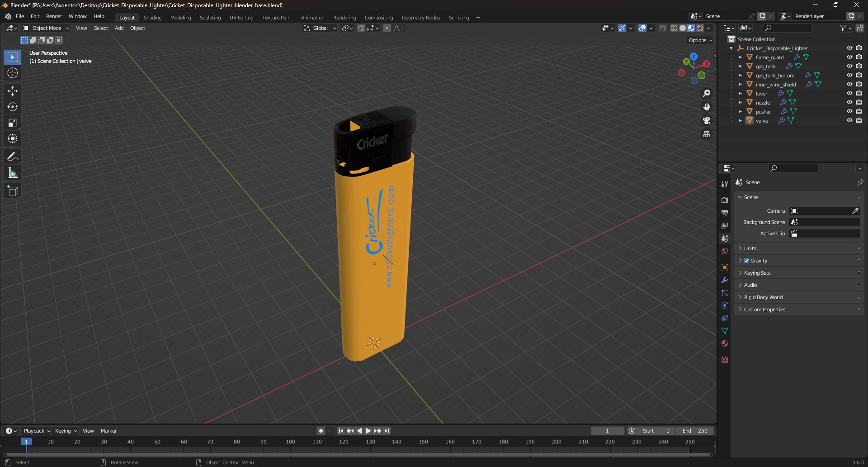Screen dimensions: 868x467
Task: Toggle snapping magnet icon
Action: pyautogui.click(x=361, y=28)
